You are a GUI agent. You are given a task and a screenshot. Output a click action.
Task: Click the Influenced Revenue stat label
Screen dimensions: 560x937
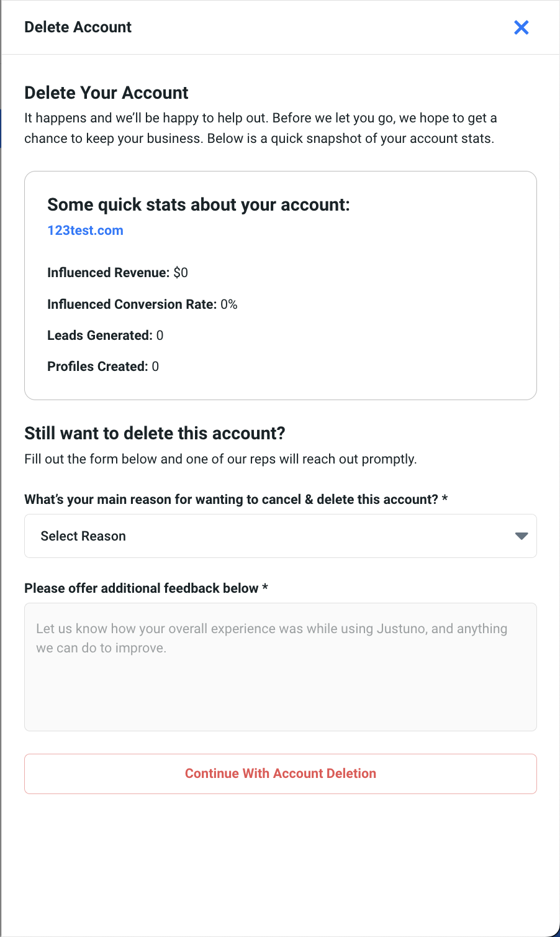[108, 273]
